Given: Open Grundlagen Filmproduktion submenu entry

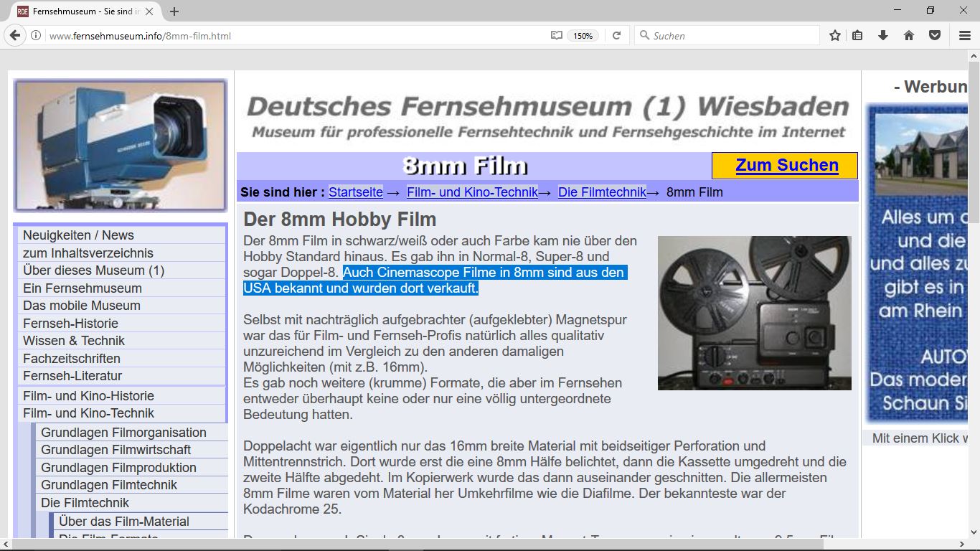Looking at the screenshot, I should pyautogui.click(x=118, y=468).
